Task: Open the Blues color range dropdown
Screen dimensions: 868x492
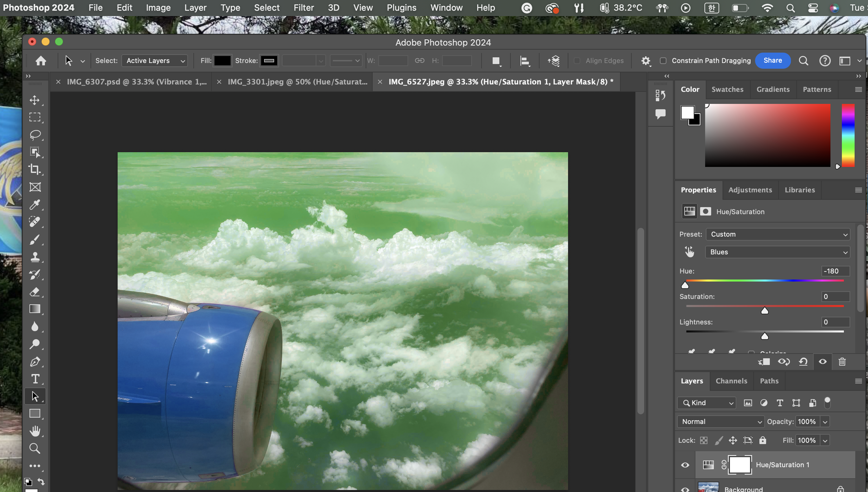Action: coord(778,252)
